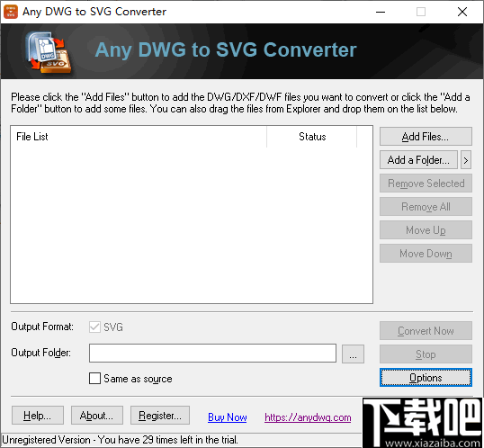Viewport: 484px width, 448px height.
Task: Click the Add a Folder button
Action: tap(418, 160)
